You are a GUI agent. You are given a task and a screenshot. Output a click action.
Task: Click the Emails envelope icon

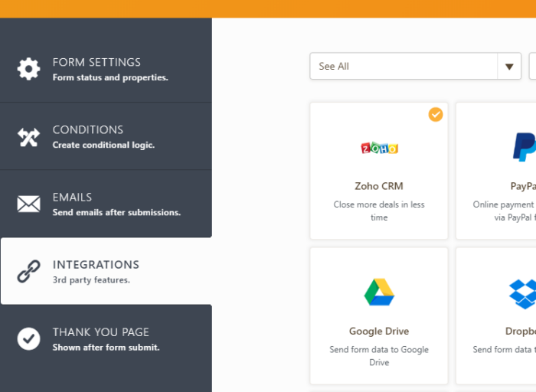coord(28,204)
